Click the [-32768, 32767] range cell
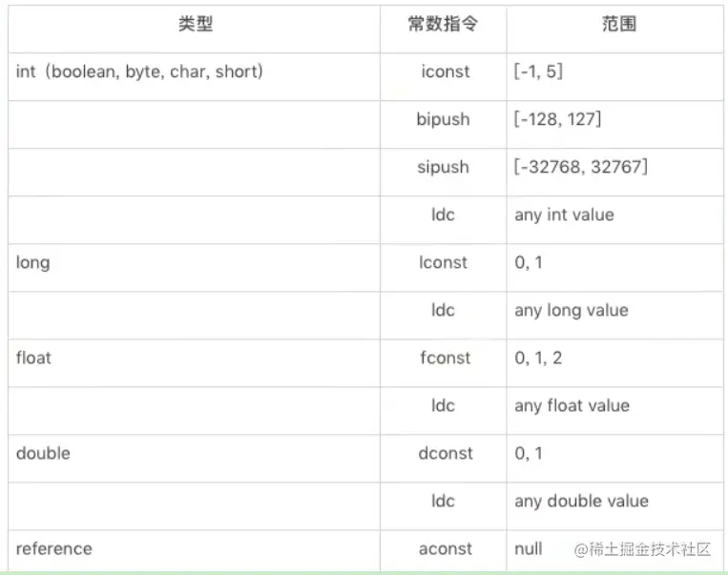 [581, 167]
